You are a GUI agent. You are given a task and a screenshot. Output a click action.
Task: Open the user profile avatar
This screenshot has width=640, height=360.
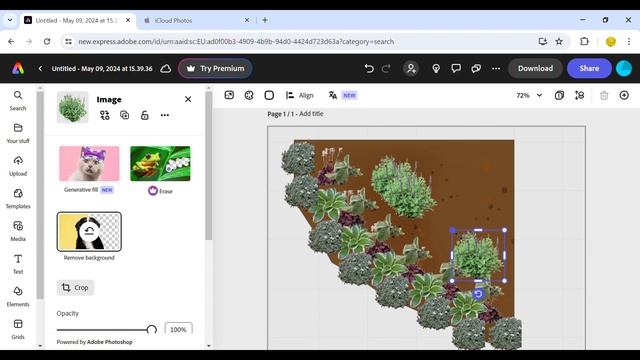coord(624,69)
